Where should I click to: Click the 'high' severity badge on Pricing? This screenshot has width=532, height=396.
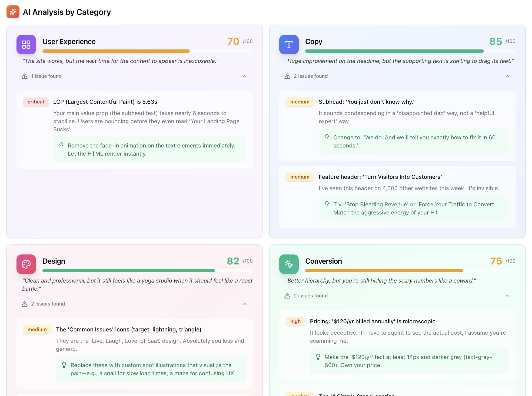coord(295,321)
